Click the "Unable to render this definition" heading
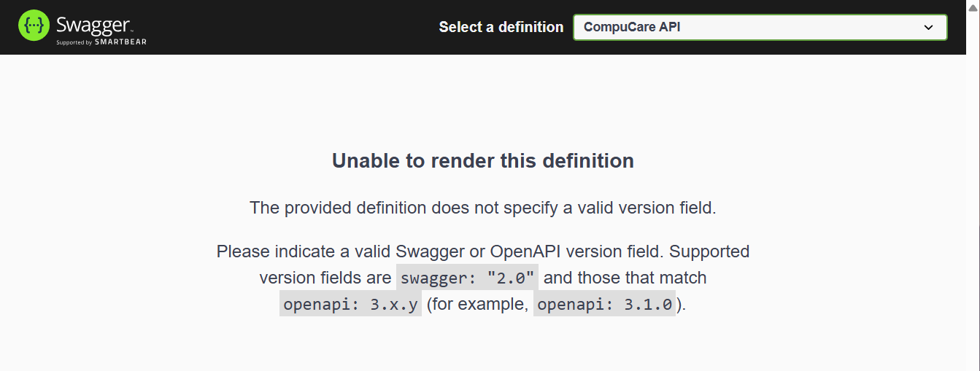Viewport: 980px width, 371px height. click(x=482, y=160)
